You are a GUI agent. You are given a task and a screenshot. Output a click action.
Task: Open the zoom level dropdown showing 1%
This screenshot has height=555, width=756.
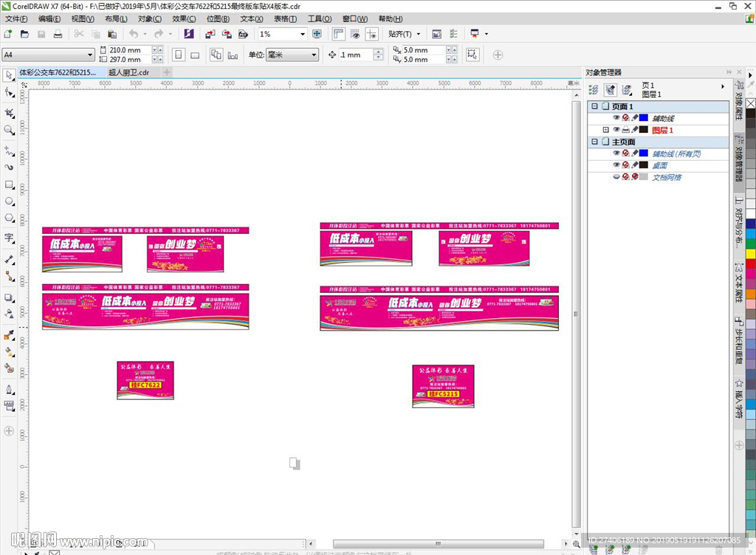(303, 34)
